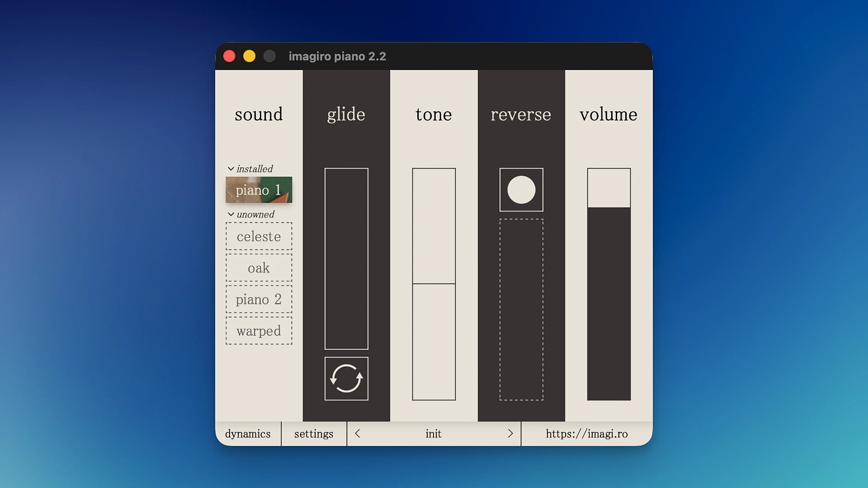Click the glide loop retrigger icon
This screenshot has width=868, height=488.
346,379
